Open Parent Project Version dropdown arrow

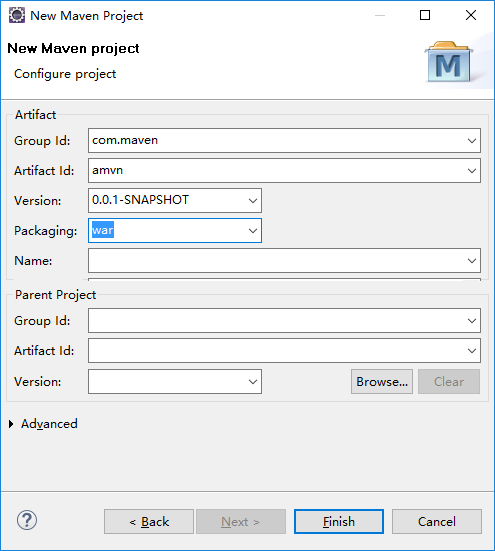[x=253, y=382]
